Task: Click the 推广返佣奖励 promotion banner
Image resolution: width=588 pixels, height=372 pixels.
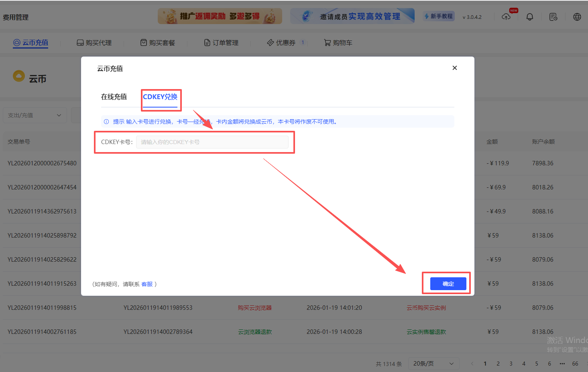Action: [x=219, y=16]
